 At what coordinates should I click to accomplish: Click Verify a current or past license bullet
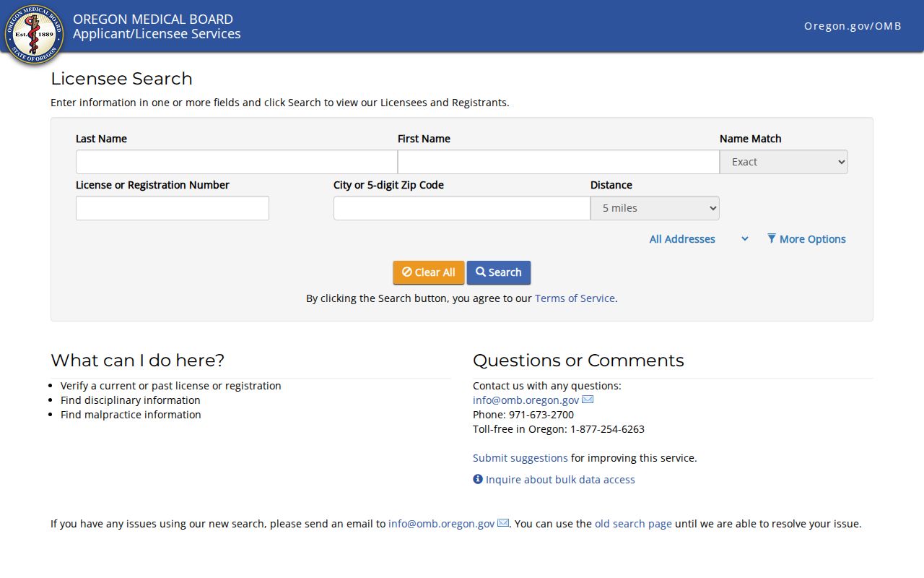click(x=171, y=386)
